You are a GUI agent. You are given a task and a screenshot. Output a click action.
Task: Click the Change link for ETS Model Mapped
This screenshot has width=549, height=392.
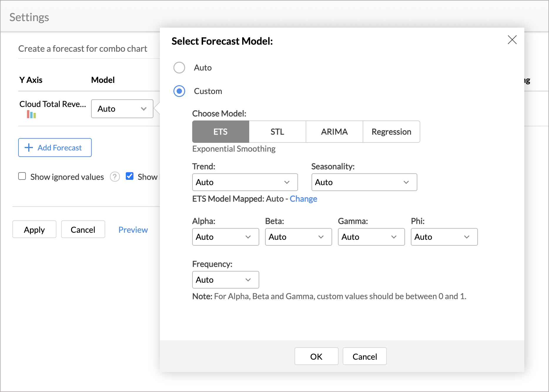[303, 199]
